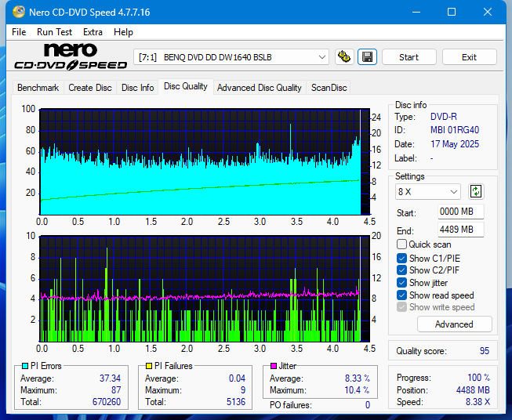Disable Show read speed checkbox
This screenshot has width=512, height=420.
coord(402,295)
